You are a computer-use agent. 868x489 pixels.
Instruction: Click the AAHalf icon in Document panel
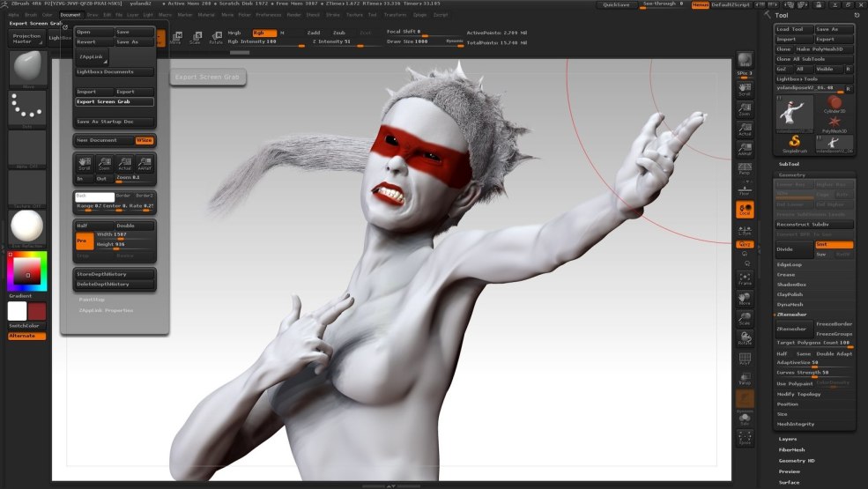tap(145, 163)
